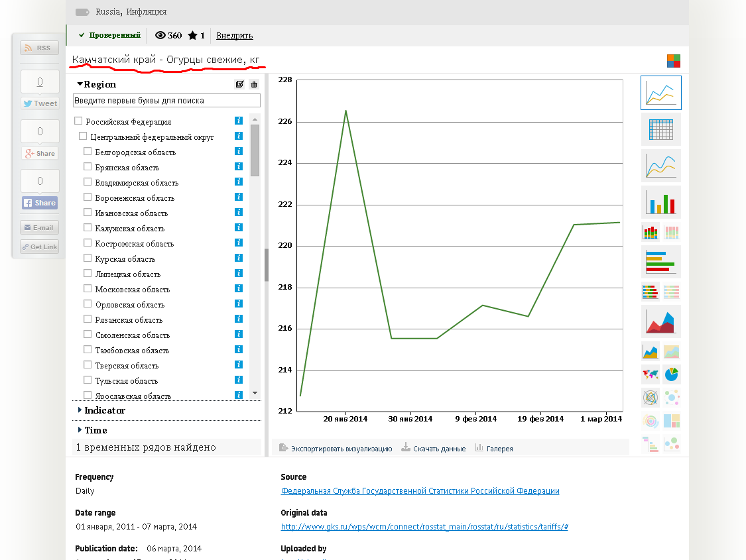This screenshot has height=560, width=746.
Task: Enable the Белгородская область checkbox
Action: (88, 152)
